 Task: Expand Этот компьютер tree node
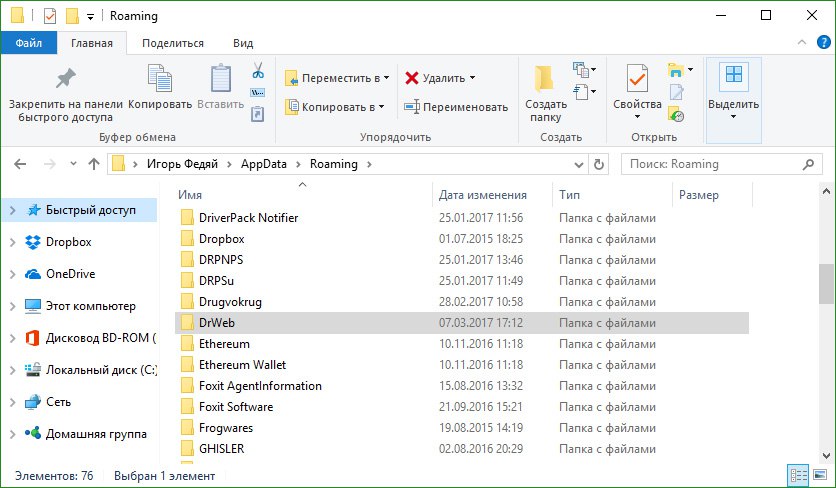click(13, 306)
